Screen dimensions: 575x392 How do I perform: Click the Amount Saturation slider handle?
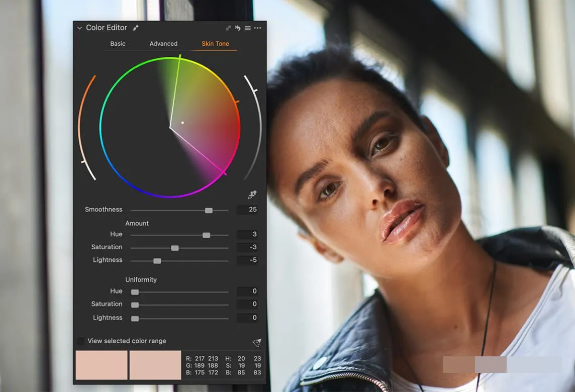coord(175,248)
